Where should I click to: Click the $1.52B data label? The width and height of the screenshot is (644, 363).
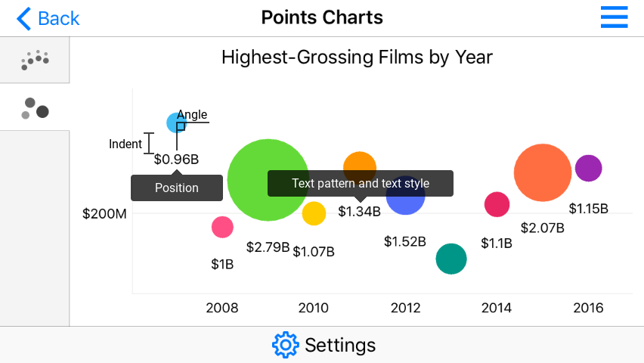click(x=405, y=241)
